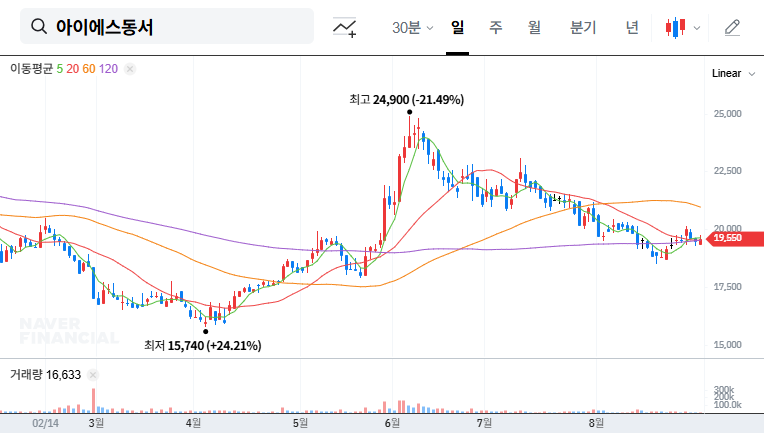
Task: Open the 아이에스동서 search field
Action: tap(167, 26)
